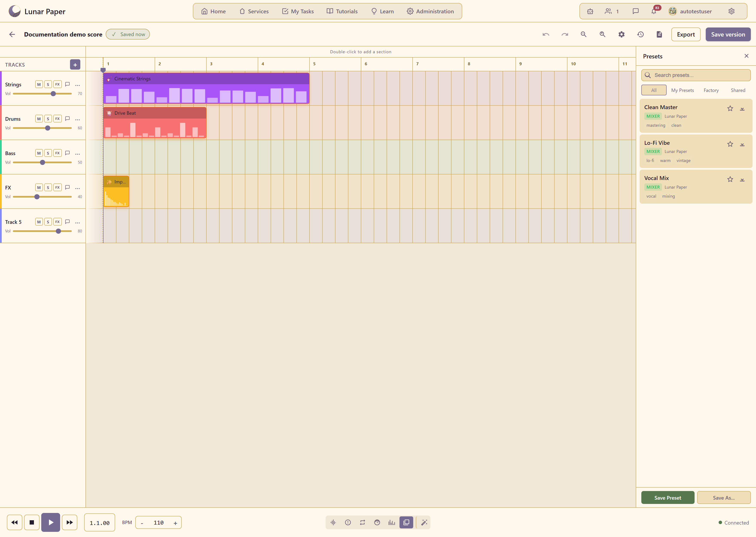Switch to the Shared presets tab
Viewport: 756px width, 537px height.
coord(738,90)
